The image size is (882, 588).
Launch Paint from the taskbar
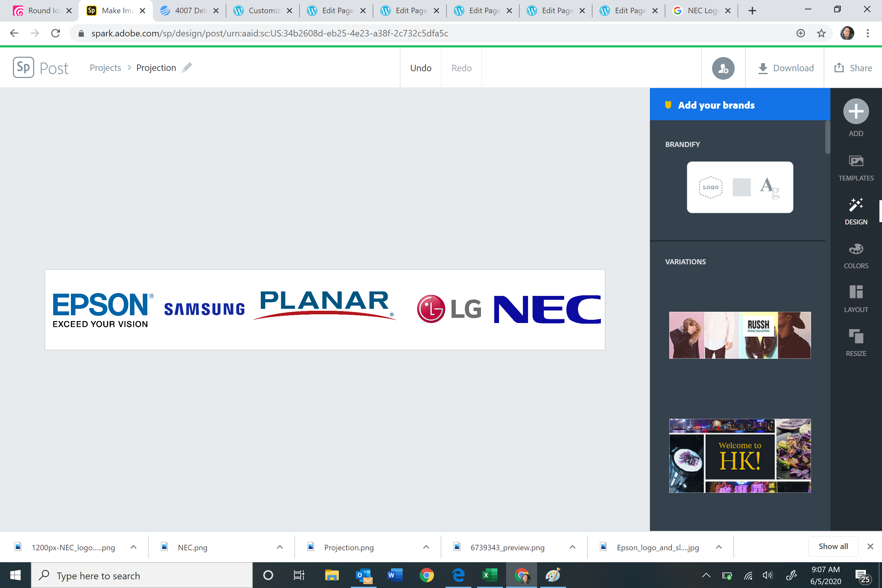(x=553, y=575)
